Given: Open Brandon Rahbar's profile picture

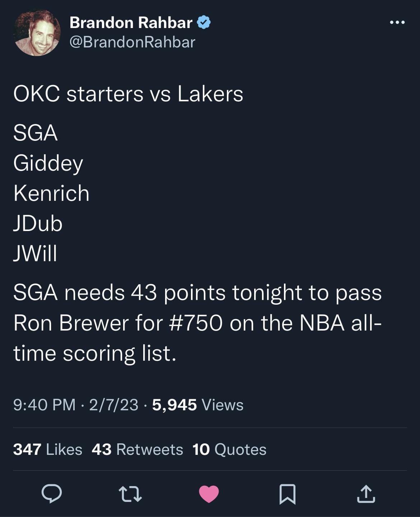Looking at the screenshot, I should (x=37, y=32).
